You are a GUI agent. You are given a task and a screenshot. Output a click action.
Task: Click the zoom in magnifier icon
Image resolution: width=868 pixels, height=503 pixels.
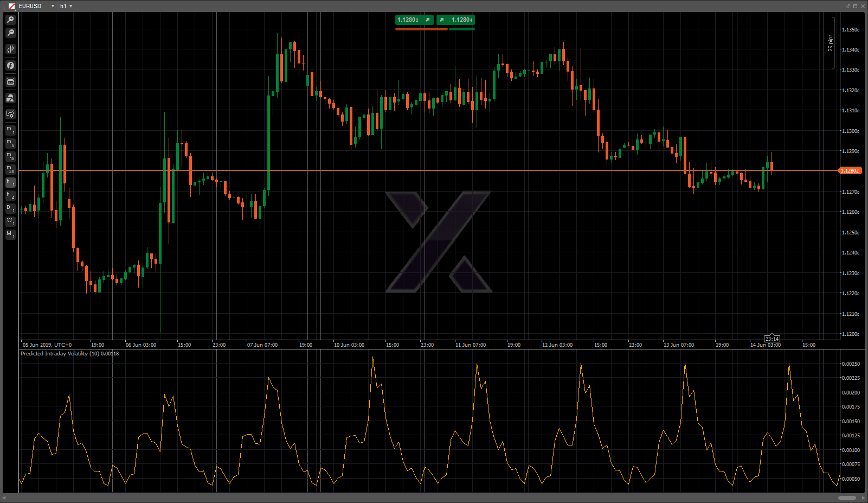(x=10, y=20)
